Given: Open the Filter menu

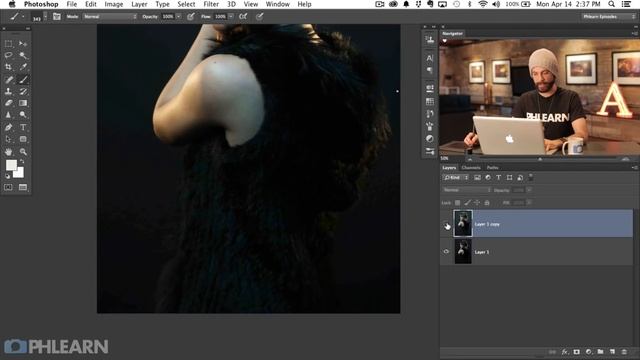Looking at the screenshot, I should [211, 4].
